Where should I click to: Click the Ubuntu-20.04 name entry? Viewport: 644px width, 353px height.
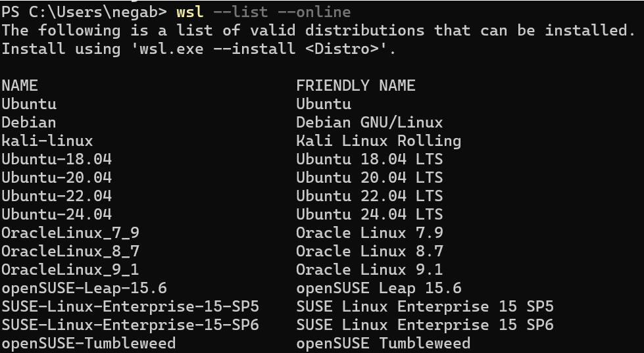click(x=57, y=177)
